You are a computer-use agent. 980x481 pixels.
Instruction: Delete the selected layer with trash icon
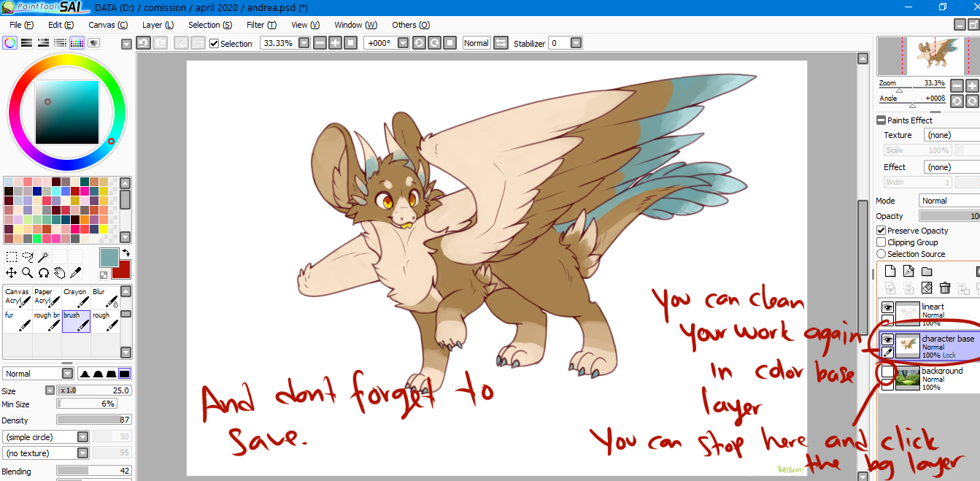click(945, 288)
